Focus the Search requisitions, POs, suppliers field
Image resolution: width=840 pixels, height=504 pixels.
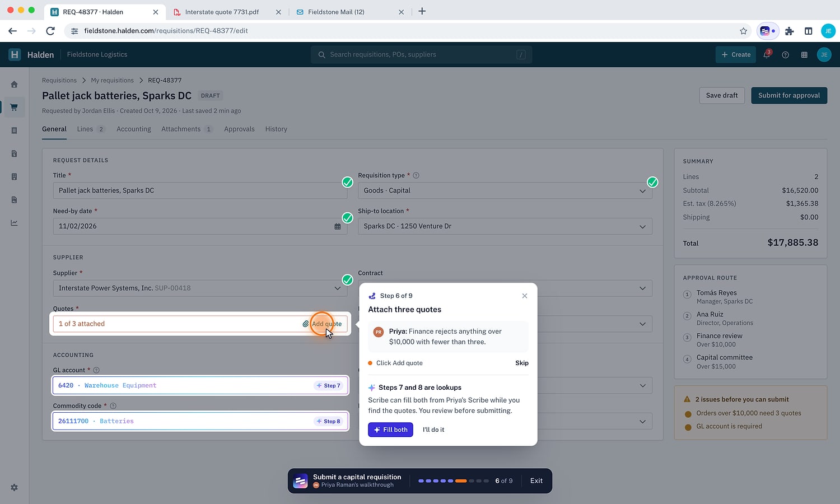pos(422,54)
